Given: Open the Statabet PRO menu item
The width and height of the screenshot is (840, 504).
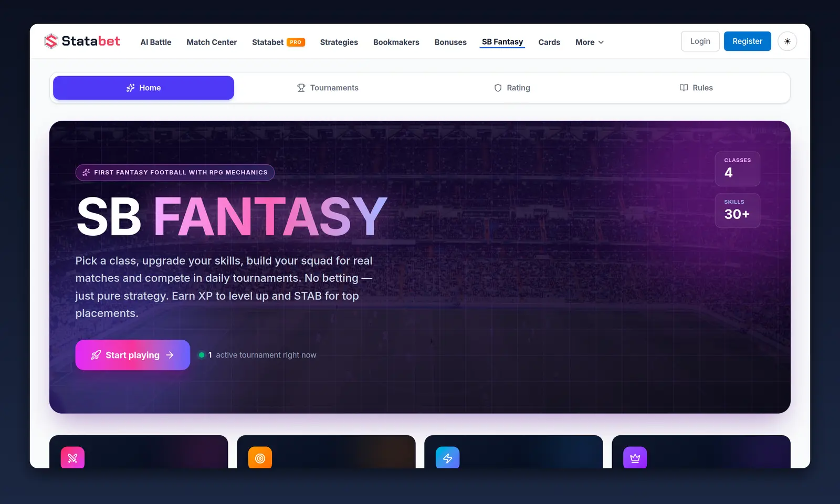Looking at the screenshot, I should coord(278,42).
